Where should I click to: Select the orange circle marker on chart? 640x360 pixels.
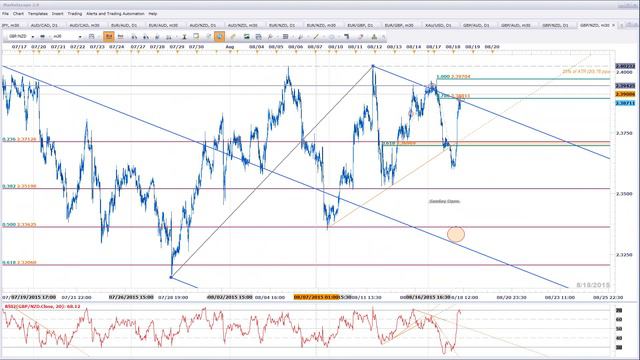point(456,234)
